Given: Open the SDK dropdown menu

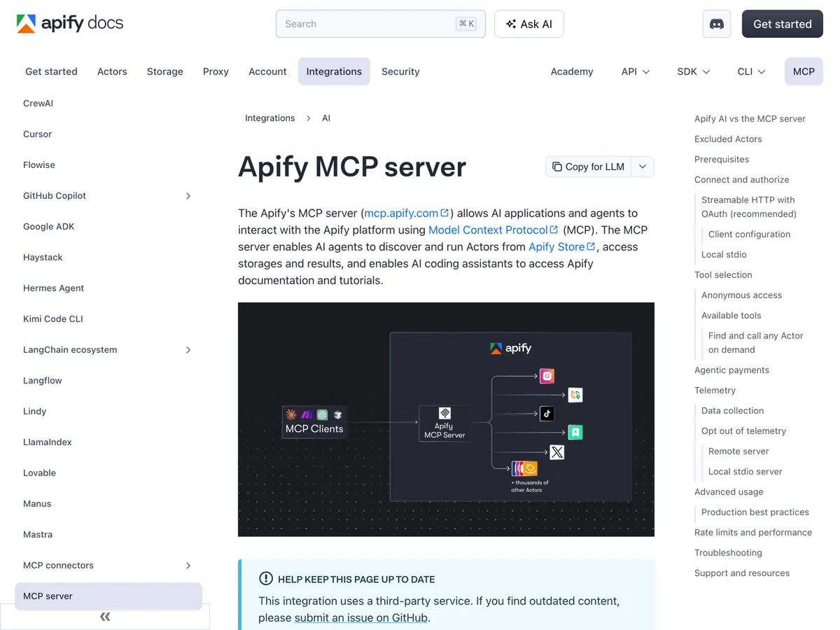Looking at the screenshot, I should (694, 71).
